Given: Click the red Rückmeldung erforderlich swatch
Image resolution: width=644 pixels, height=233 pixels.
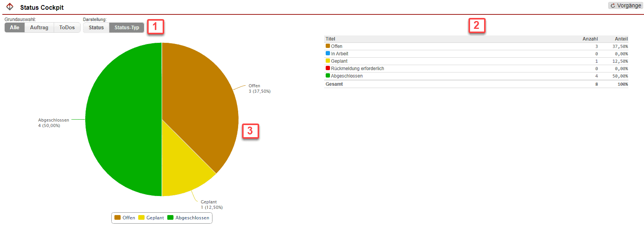Looking at the screenshot, I should (x=328, y=68).
